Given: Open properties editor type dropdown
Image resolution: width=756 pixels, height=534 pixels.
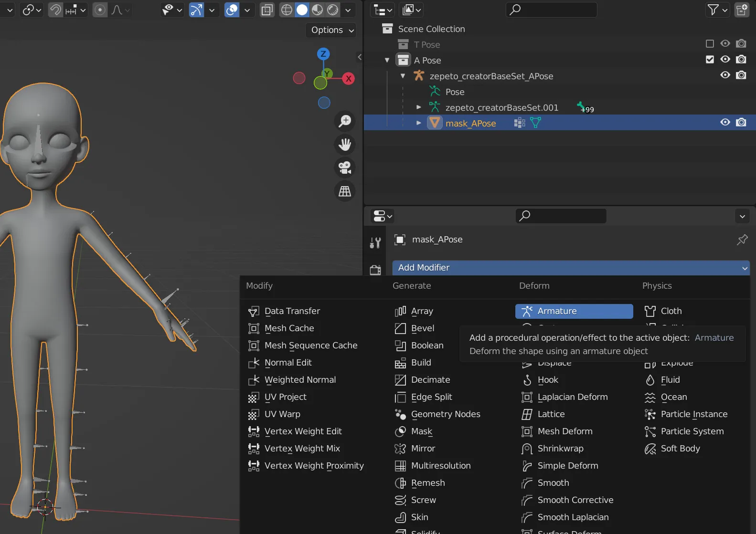Looking at the screenshot, I should (x=383, y=216).
